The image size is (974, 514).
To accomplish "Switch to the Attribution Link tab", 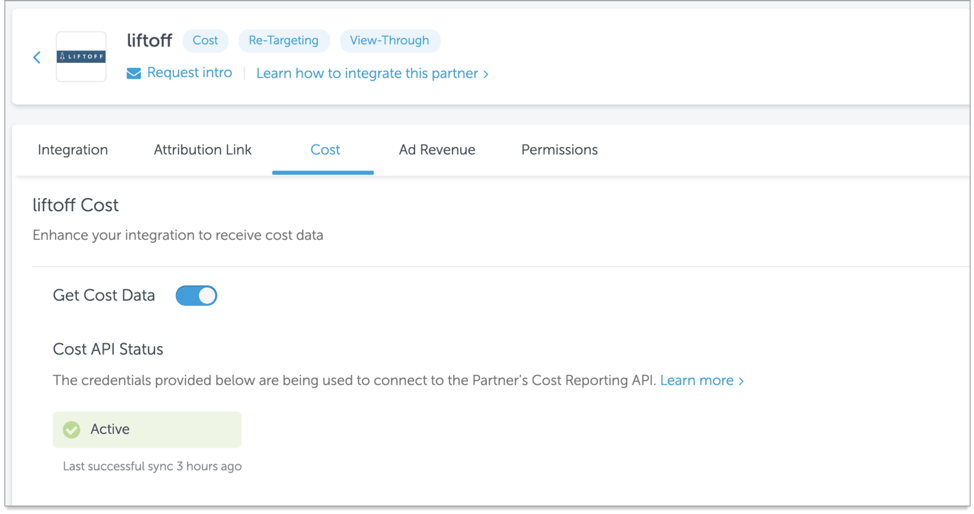I will [203, 150].
